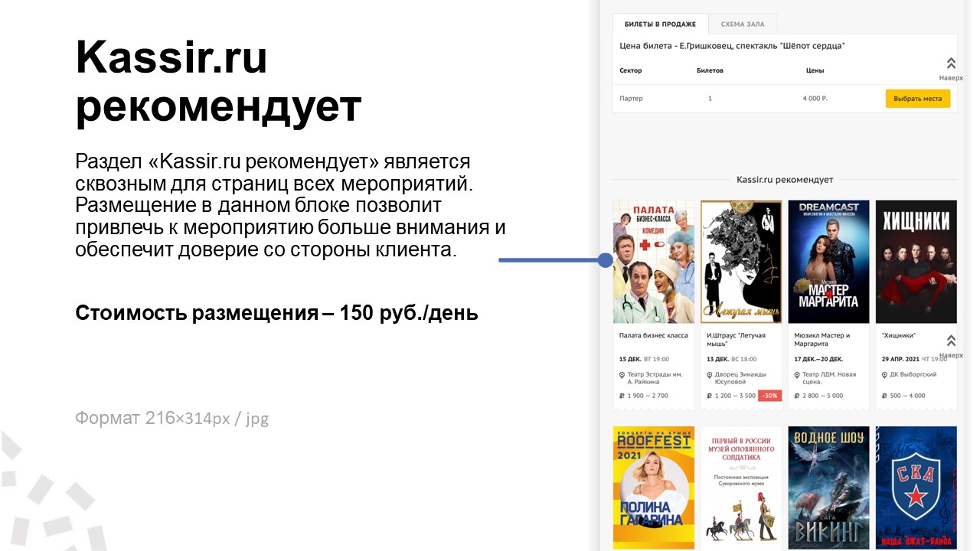
Task: Click the ruble price icon «1 900 — 2 700»
Action: coord(622,396)
